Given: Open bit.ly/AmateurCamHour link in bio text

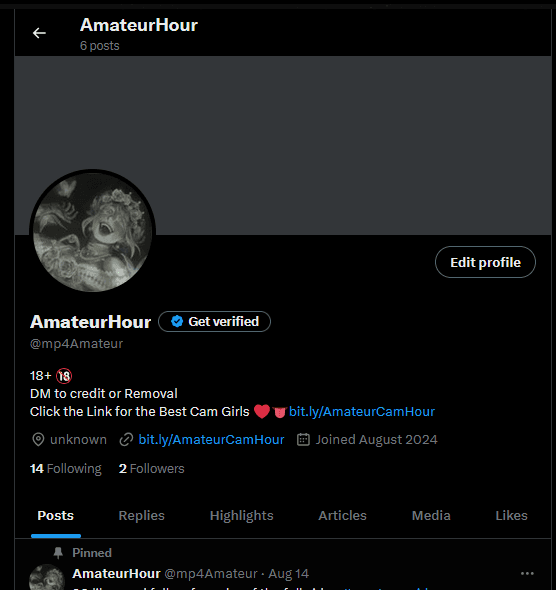Looking at the screenshot, I should (362, 412).
